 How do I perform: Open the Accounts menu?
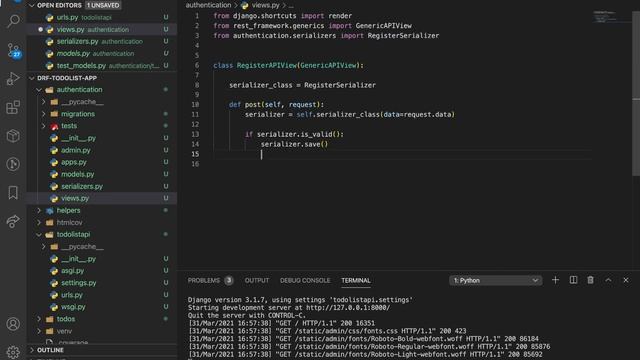coord(13,324)
